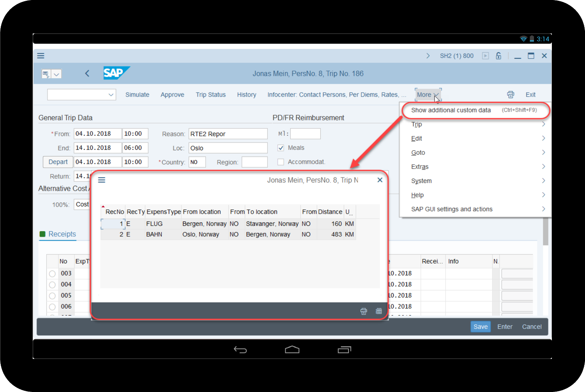The height and width of the screenshot is (392, 585).
Task: Click the From location column header
Action: pos(205,212)
